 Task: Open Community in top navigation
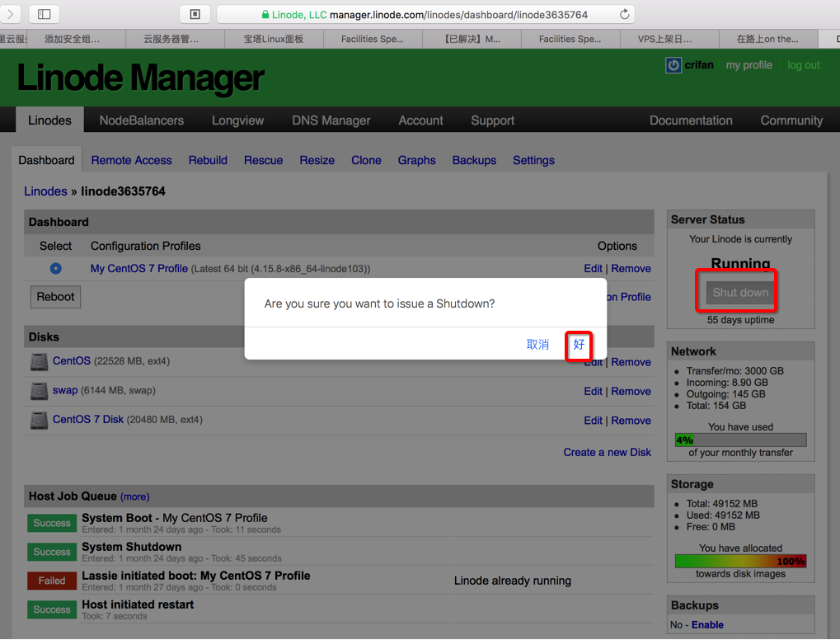pos(791,120)
